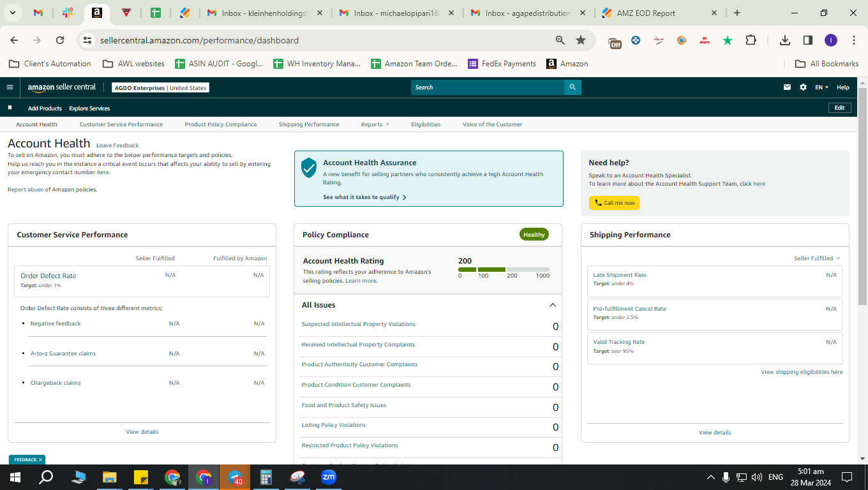Open the Windows Start menu
868x490 pixels.
[15, 477]
